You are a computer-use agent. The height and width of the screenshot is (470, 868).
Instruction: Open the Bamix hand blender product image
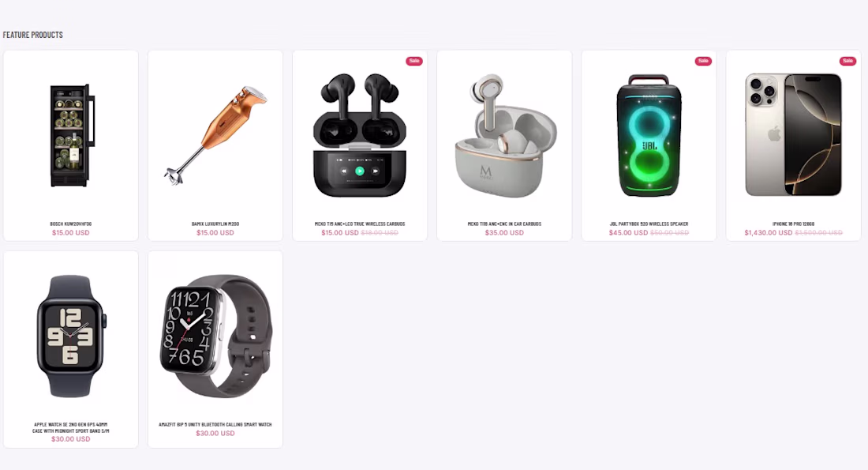(x=215, y=135)
